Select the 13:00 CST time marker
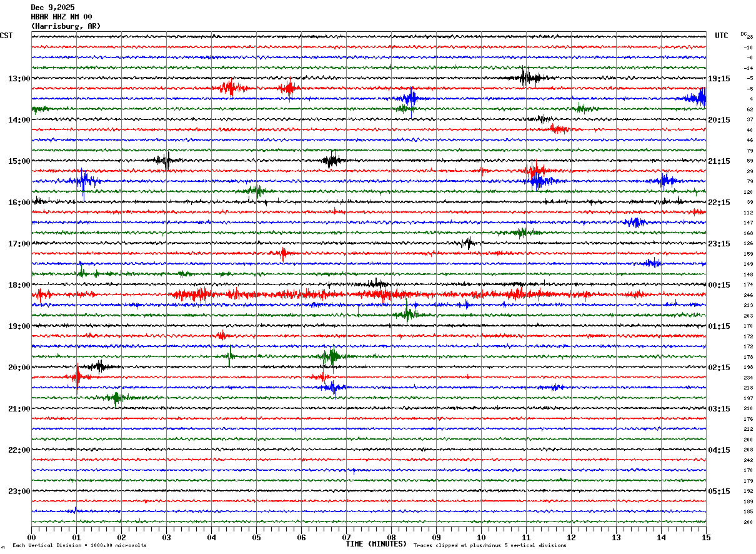This screenshot has width=756, height=554. click(19, 79)
